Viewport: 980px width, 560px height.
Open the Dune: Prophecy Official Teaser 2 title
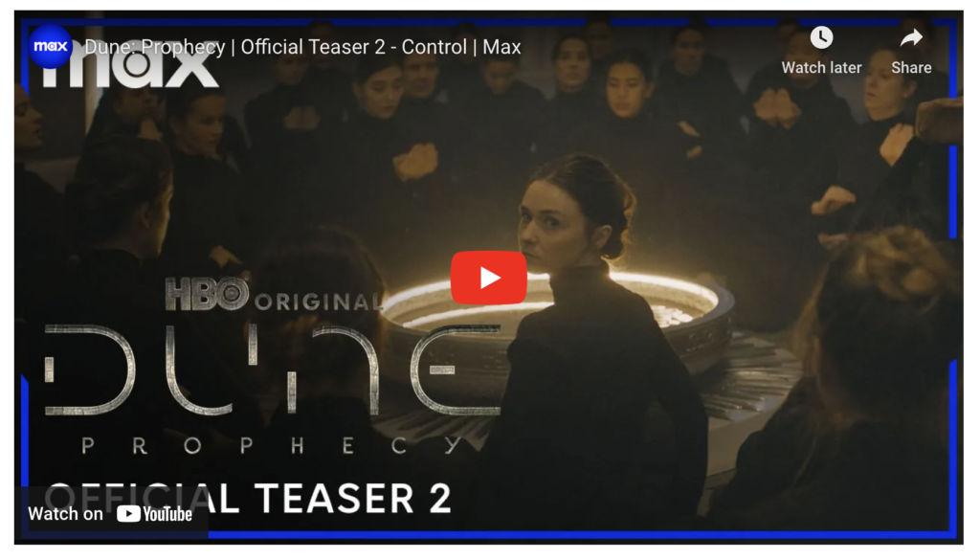[302, 47]
